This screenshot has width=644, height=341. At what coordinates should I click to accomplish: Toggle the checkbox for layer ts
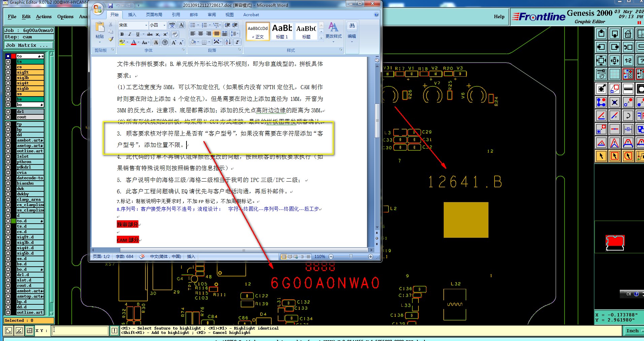(x=8, y=62)
